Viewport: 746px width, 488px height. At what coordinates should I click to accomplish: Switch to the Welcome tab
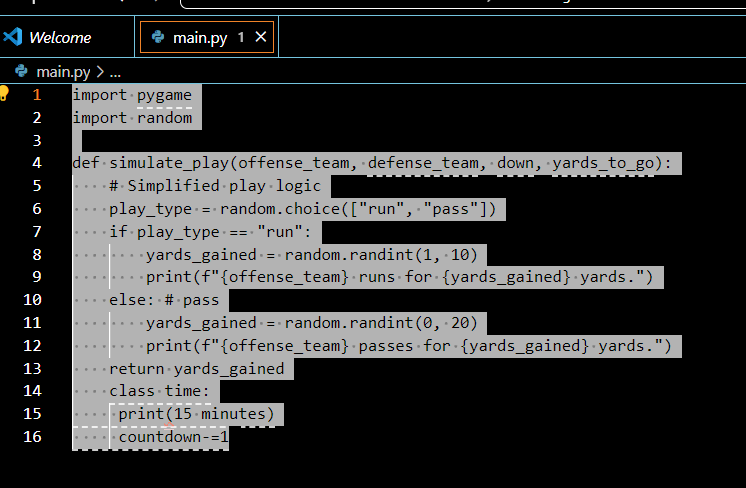[60, 38]
